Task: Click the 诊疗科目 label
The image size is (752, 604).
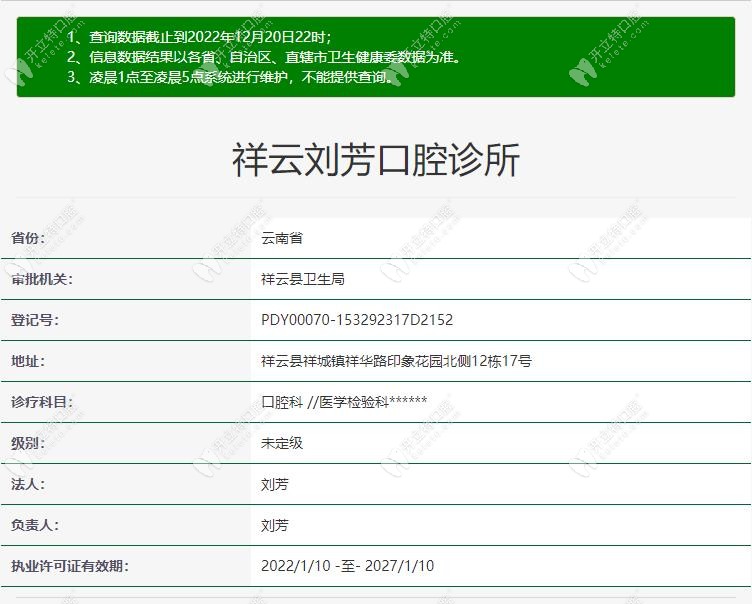Action: pyautogui.click(x=42, y=402)
